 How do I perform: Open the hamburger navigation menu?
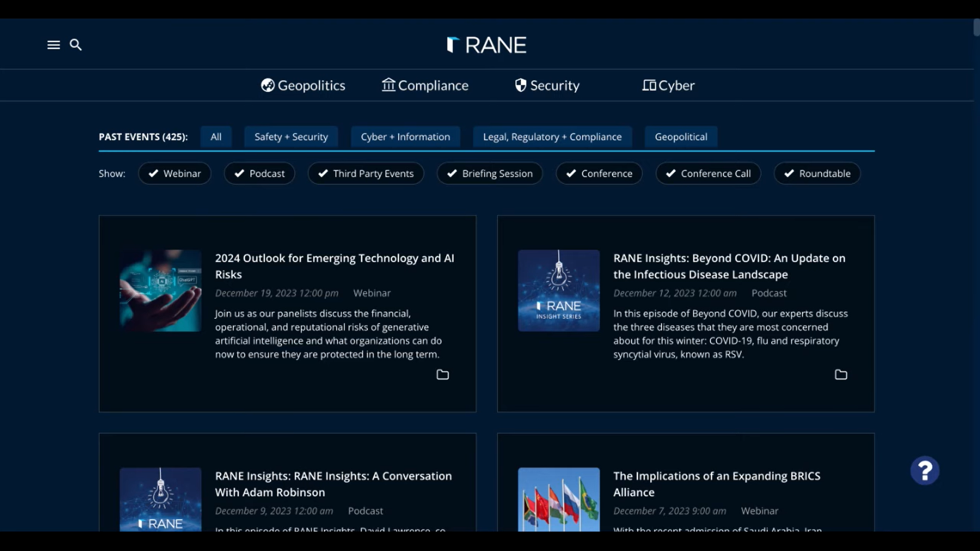pos(54,45)
